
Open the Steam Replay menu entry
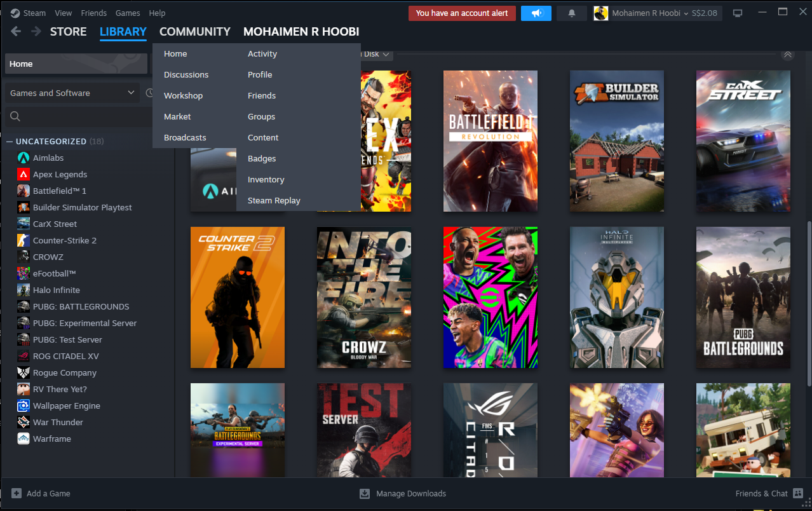(274, 200)
